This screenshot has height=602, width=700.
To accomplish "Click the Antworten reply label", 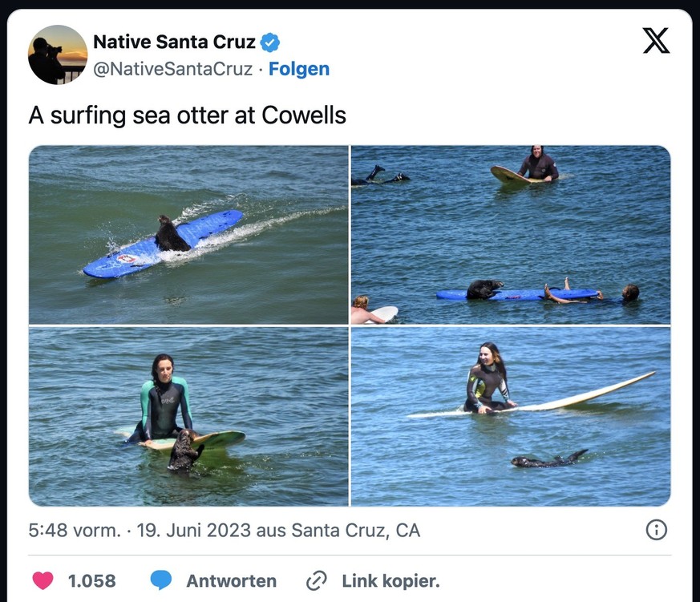I will pyautogui.click(x=231, y=580).
